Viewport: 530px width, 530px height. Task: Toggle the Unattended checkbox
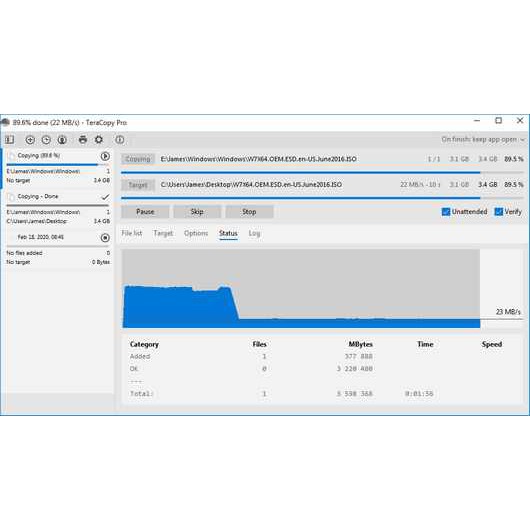point(446,212)
